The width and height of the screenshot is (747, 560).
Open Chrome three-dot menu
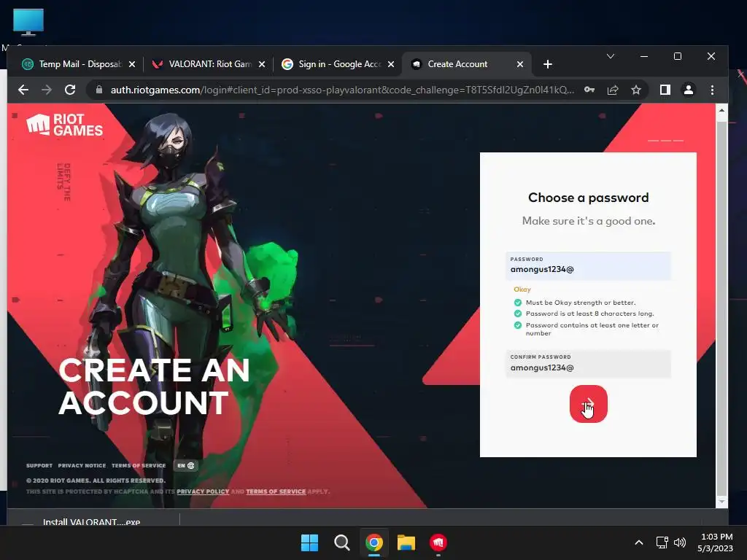point(712,90)
